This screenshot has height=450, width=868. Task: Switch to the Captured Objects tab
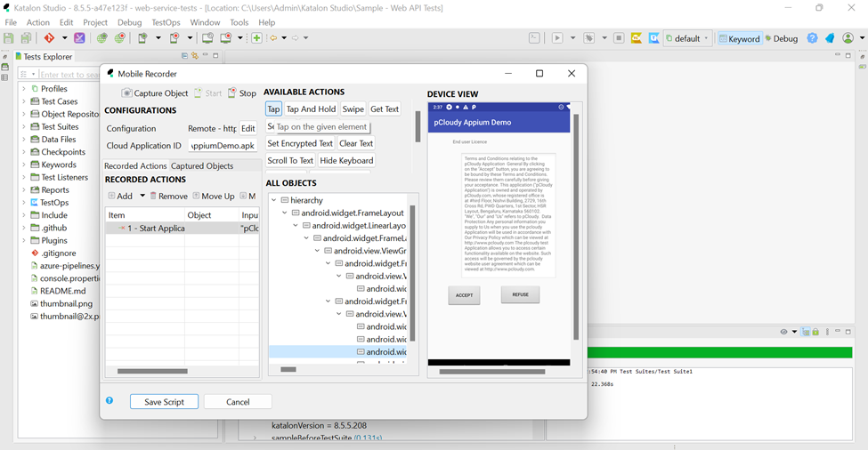(x=202, y=165)
